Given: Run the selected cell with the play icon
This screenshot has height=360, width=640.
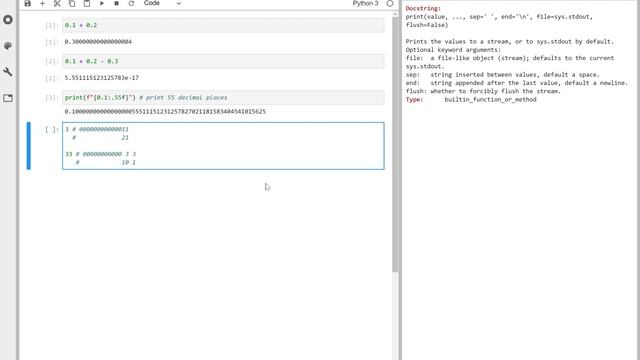Looking at the screenshot, I should point(102,3).
